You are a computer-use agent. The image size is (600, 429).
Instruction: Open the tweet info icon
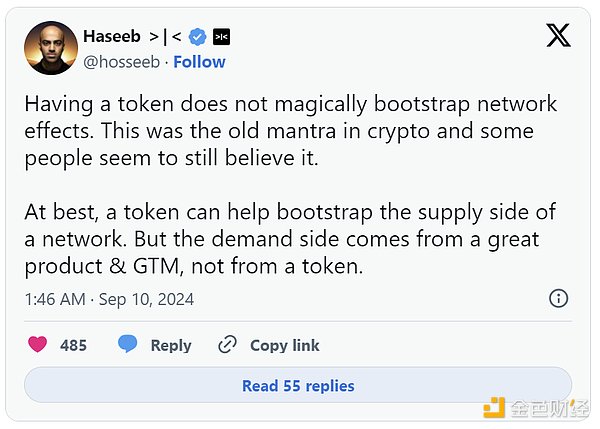pos(559,298)
